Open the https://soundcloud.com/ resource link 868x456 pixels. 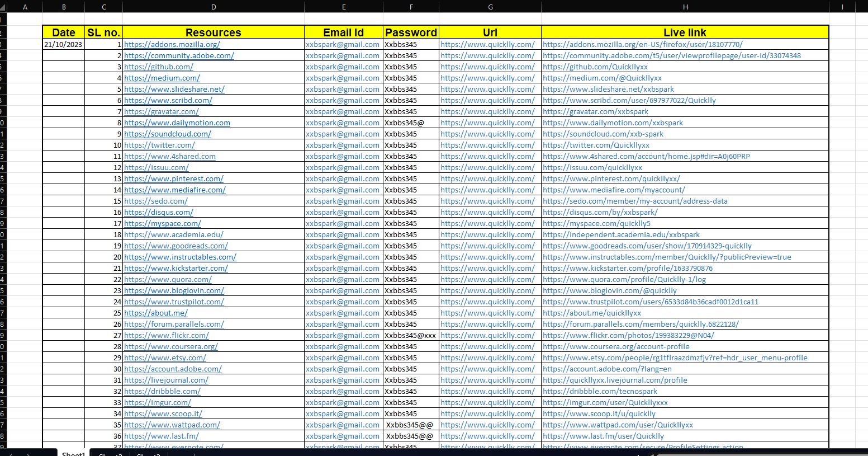click(x=168, y=134)
